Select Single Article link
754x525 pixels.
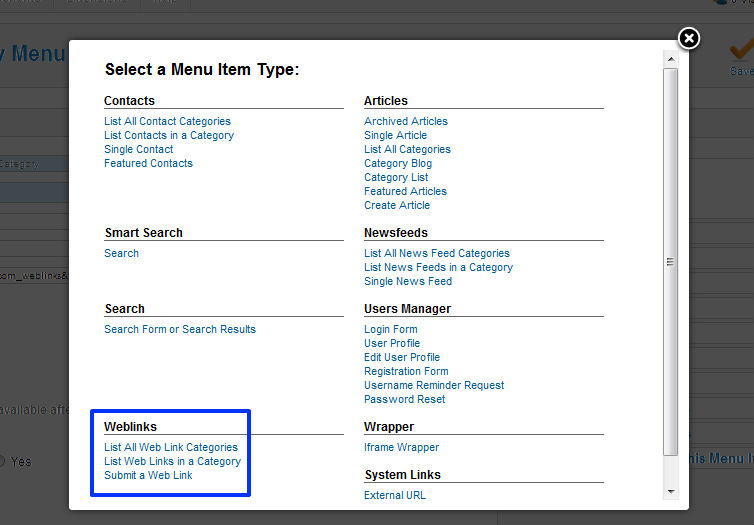point(395,135)
